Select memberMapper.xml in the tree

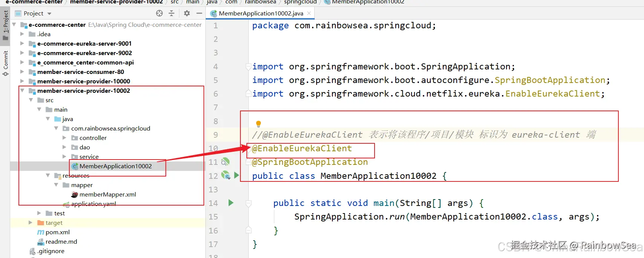coord(108,194)
